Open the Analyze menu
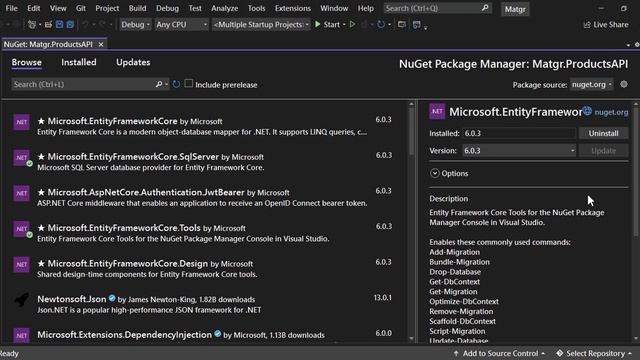This screenshot has width=640, height=360. tap(224, 8)
